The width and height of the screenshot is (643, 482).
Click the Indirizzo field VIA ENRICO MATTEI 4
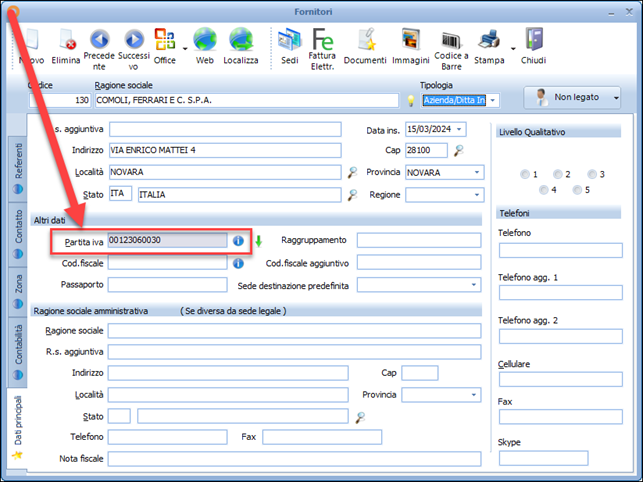(225, 151)
